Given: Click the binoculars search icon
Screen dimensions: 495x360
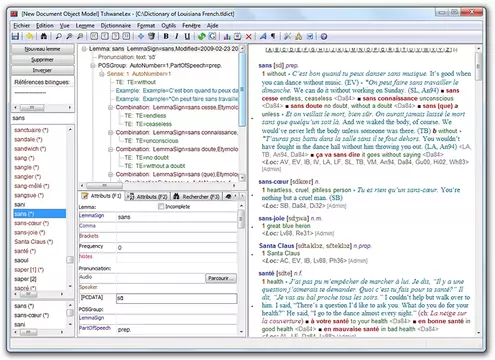Looking at the screenshot, I should click(43, 36).
